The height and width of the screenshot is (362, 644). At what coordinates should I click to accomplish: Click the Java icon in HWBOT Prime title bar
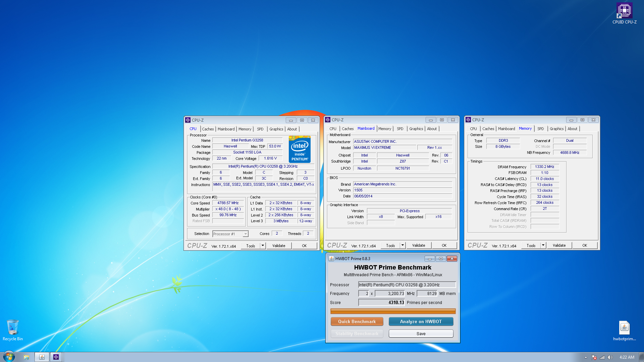(331, 258)
